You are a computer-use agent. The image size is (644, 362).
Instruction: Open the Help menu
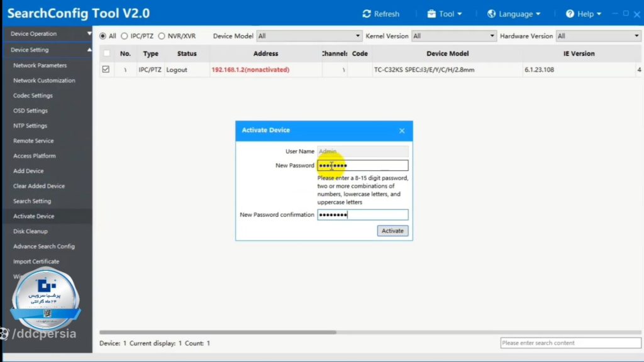[x=584, y=14]
